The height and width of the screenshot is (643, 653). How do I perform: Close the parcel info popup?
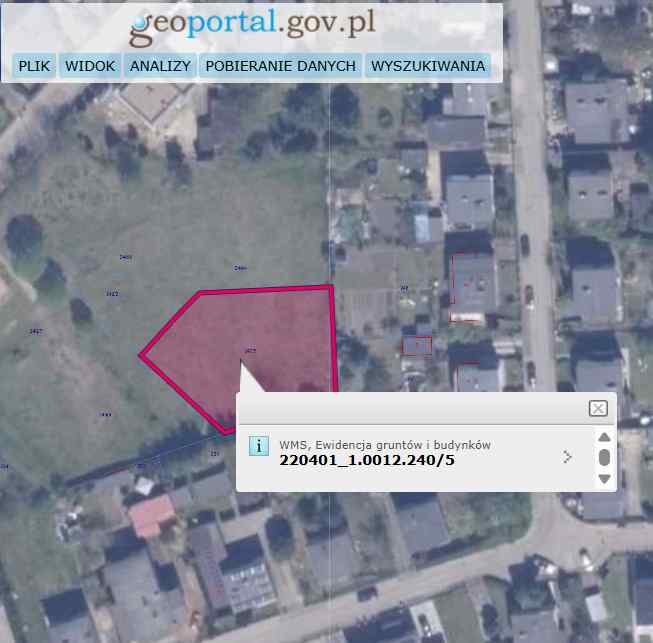tap(598, 409)
